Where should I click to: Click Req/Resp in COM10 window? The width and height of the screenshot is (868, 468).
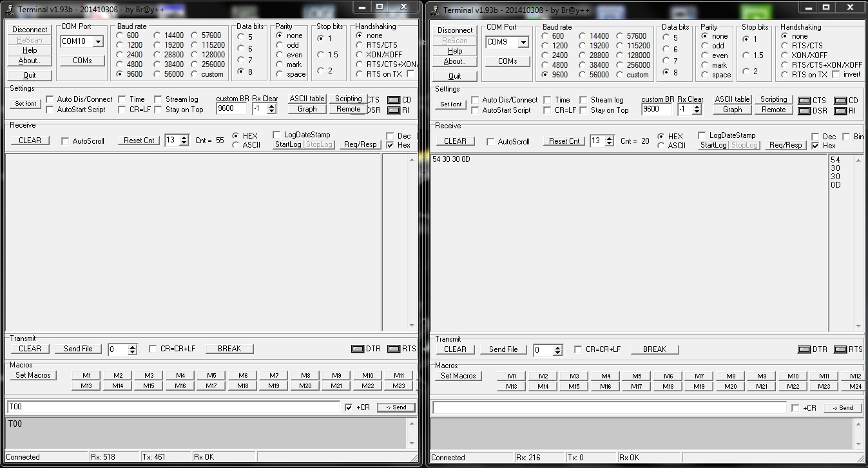coord(360,144)
